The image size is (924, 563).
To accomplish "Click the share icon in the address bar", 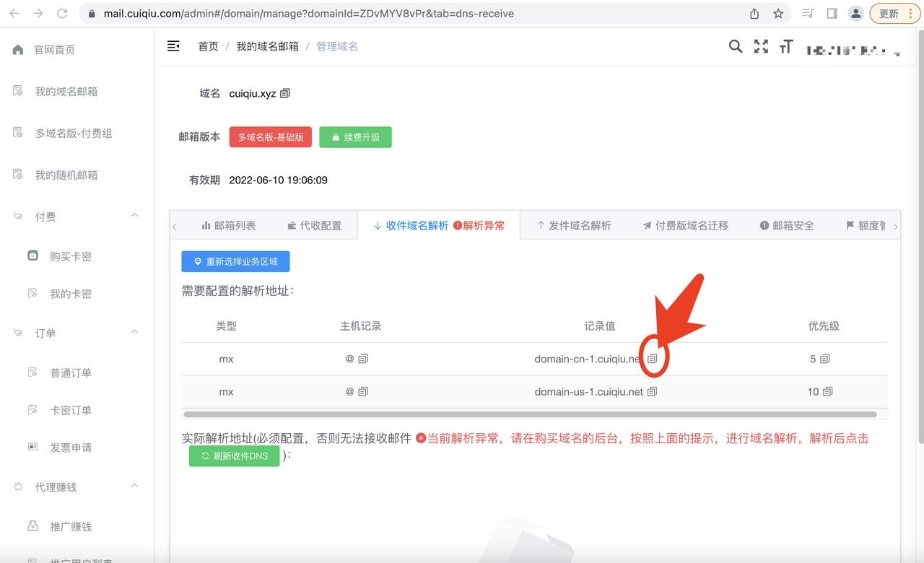I will (x=754, y=14).
